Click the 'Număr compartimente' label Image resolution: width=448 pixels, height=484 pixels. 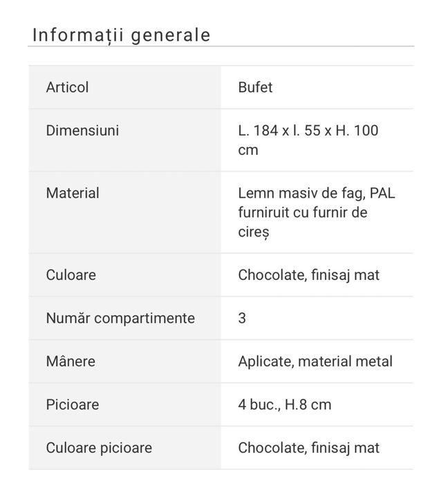[x=120, y=318]
